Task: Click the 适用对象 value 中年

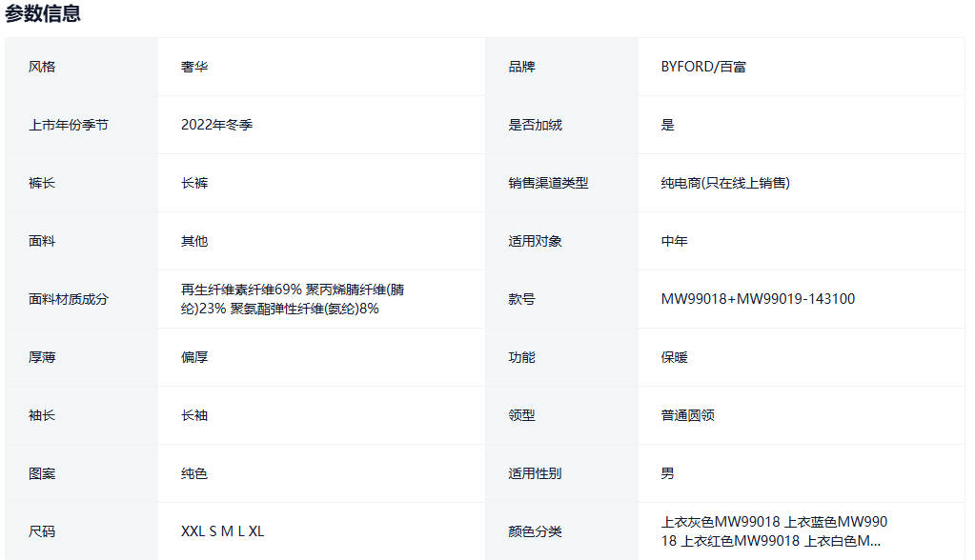Action: click(674, 241)
